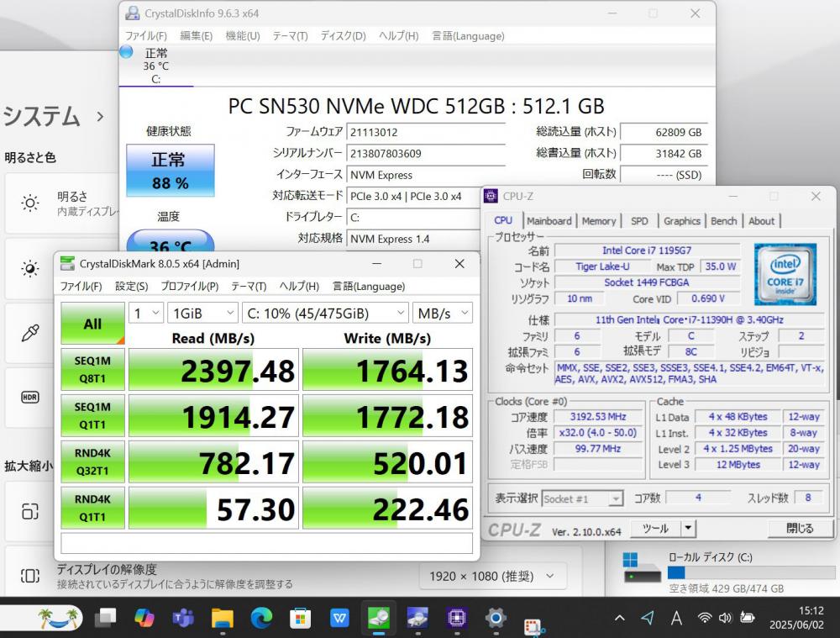
Task: Click the CPU-Z title bar chip icon
Action: click(x=491, y=196)
